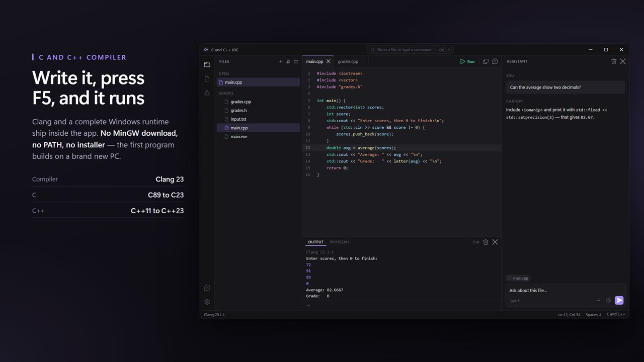Viewport: 644px width, 362px height.
Task: Select the Output tab
Action: click(316, 242)
